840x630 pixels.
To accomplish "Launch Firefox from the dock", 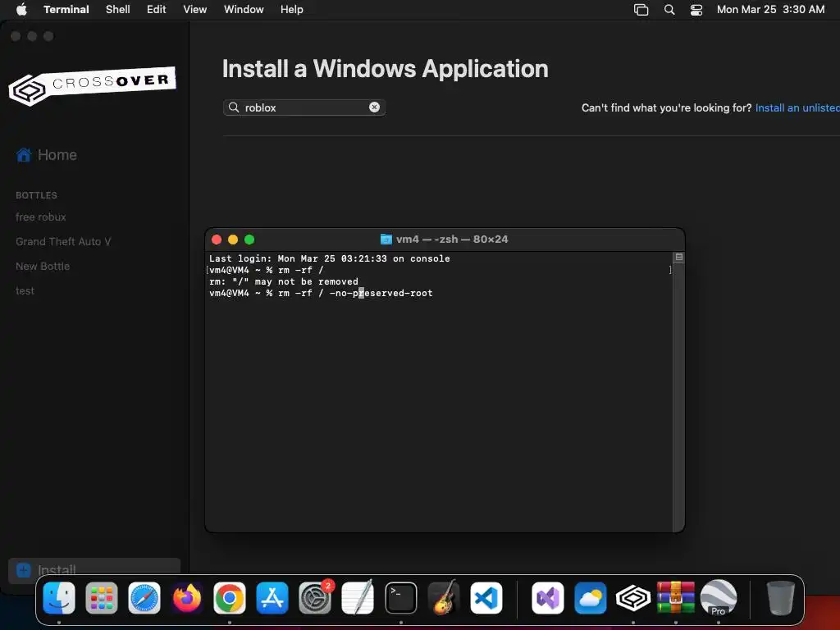I will tap(187, 598).
